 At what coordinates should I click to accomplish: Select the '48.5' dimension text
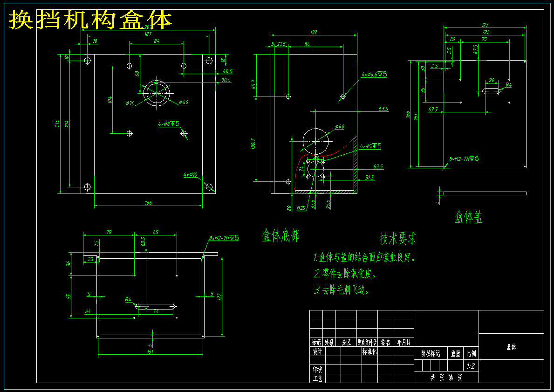[x=228, y=71]
